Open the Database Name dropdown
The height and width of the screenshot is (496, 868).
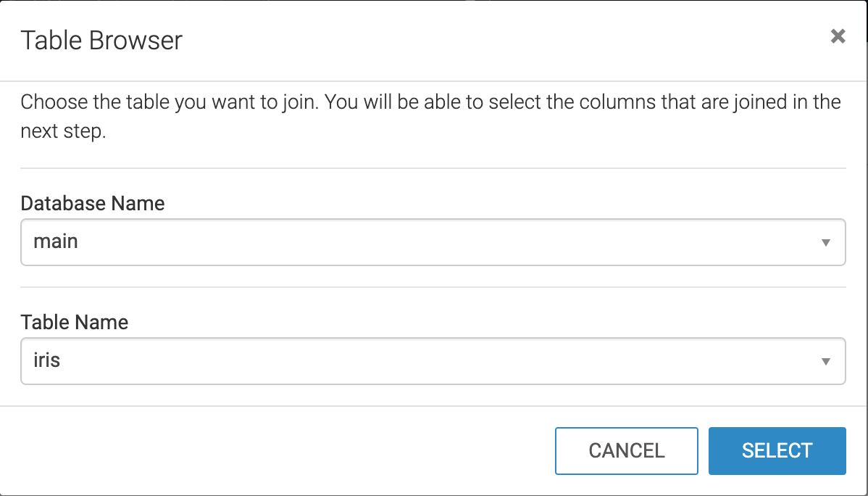[x=433, y=242]
